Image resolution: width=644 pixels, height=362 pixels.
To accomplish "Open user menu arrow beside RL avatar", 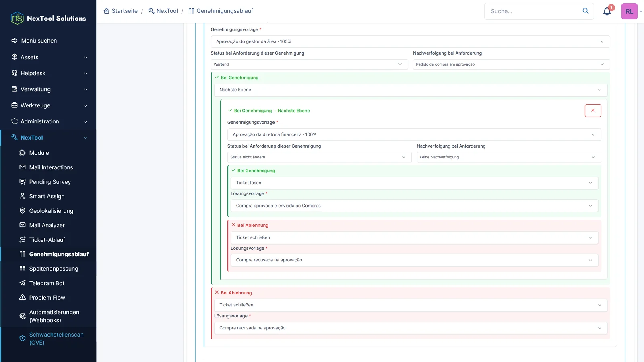I will coord(641,12).
